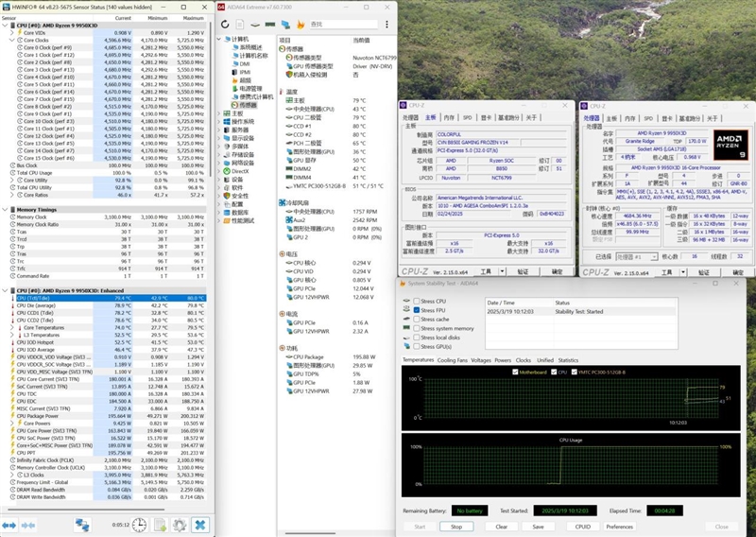Click HWiNFO horizontal scrollbar at bottom
This screenshot has height=537, width=756.
pyautogui.click(x=86, y=510)
